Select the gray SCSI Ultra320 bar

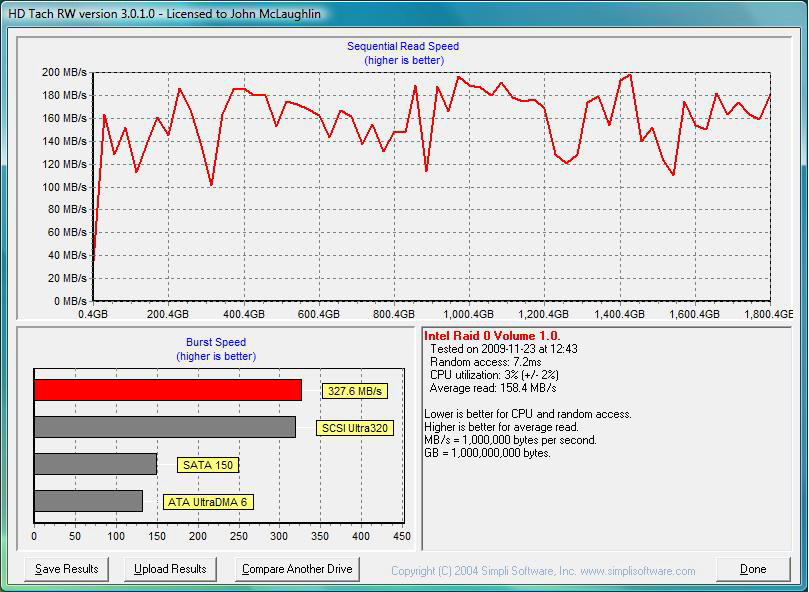pyautogui.click(x=165, y=427)
